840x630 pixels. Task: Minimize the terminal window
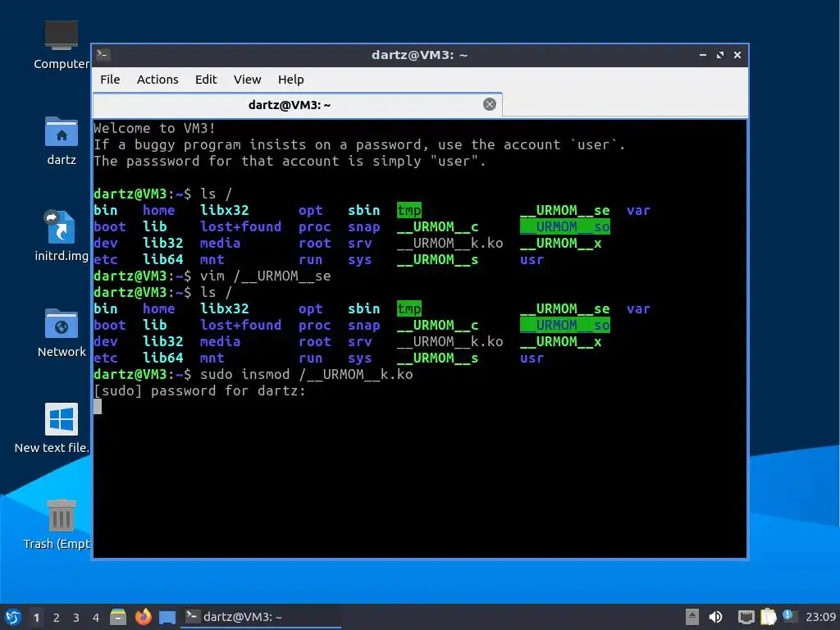(703, 55)
